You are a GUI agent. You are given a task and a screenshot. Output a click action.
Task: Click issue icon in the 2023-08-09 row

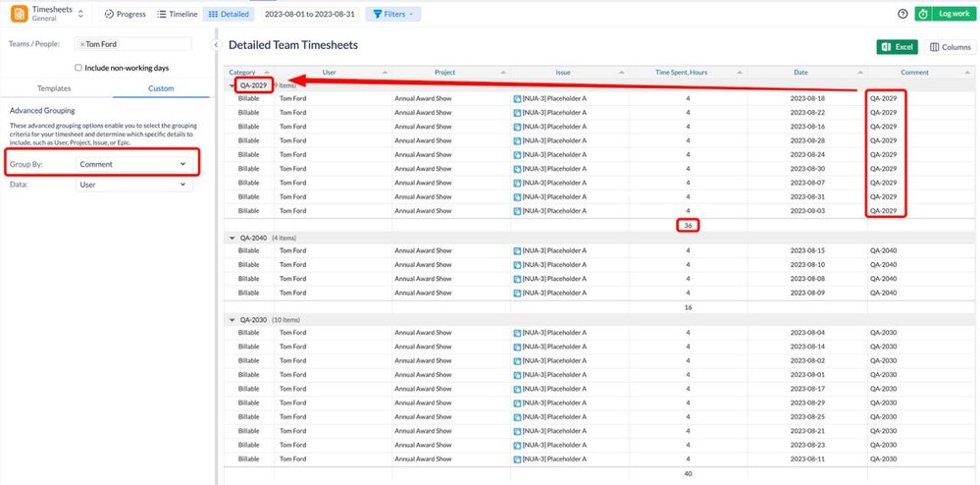517,293
